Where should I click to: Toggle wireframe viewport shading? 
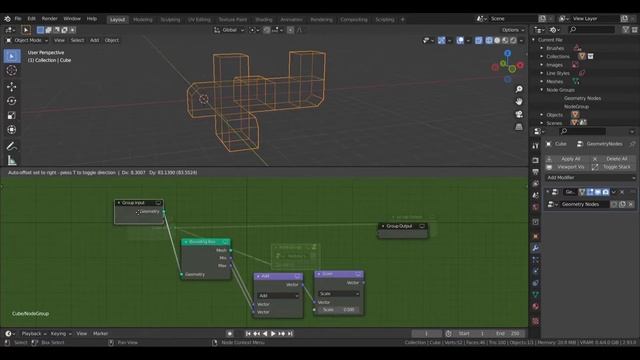tap(489, 40)
